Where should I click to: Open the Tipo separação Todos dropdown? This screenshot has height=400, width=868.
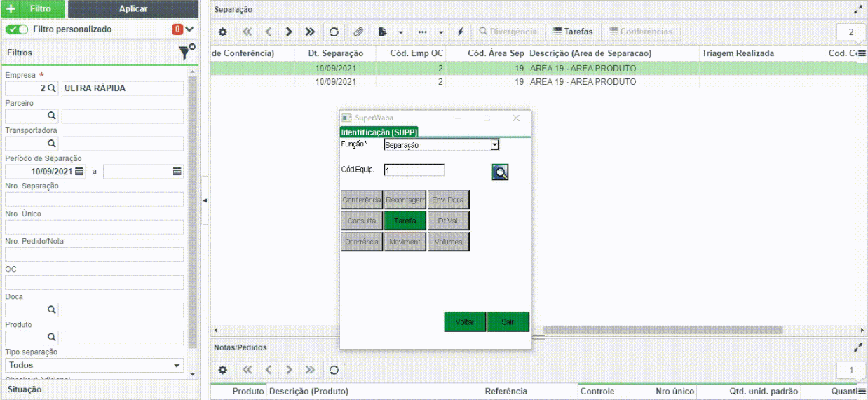[x=95, y=365]
